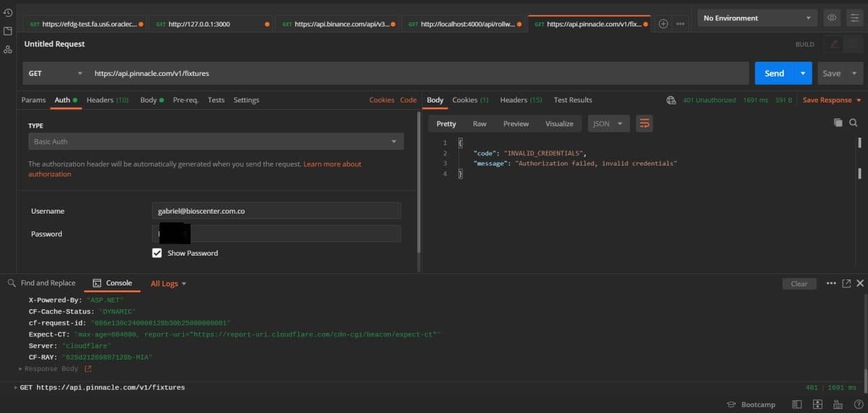Image resolution: width=868 pixels, height=413 pixels.
Task: Open Bootcamp from the status bar
Action: point(751,404)
